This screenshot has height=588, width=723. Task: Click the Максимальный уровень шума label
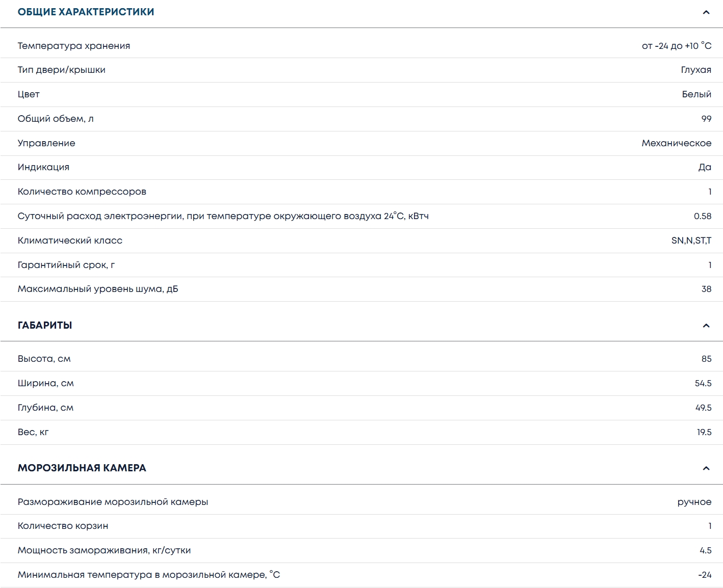(x=98, y=289)
